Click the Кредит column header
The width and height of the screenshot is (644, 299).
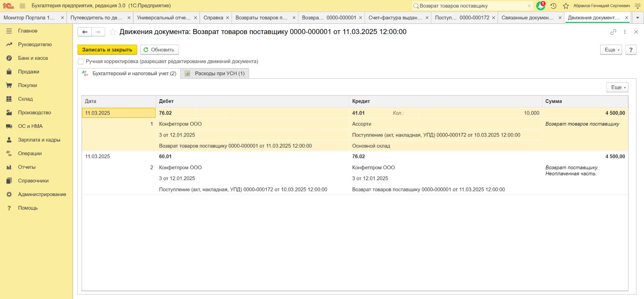[x=445, y=101]
